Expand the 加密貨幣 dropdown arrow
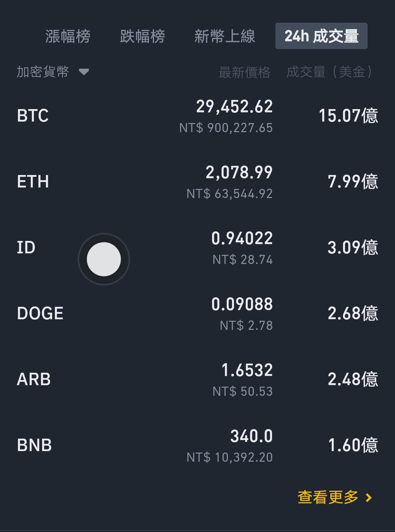 84,72
